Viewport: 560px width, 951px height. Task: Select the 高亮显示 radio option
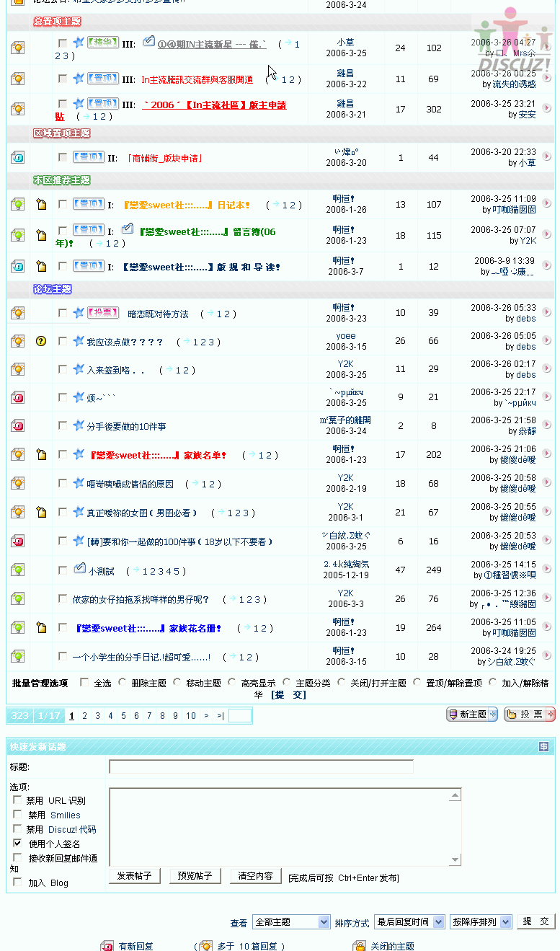pos(231,682)
